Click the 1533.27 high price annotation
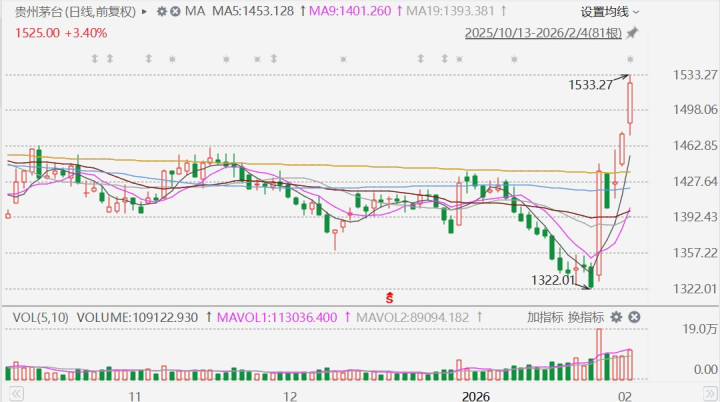This screenshot has width=720, height=402. coord(590,85)
